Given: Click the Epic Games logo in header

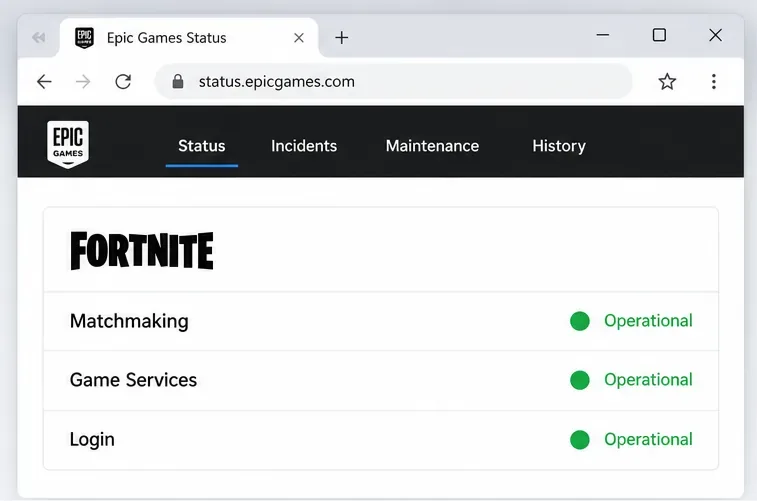Looking at the screenshot, I should [68, 144].
